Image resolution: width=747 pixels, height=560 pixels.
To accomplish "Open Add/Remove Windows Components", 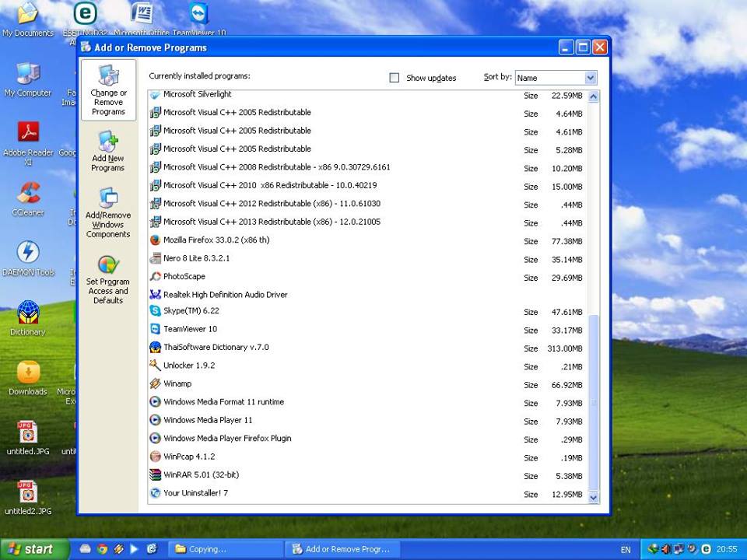I will 108,212.
